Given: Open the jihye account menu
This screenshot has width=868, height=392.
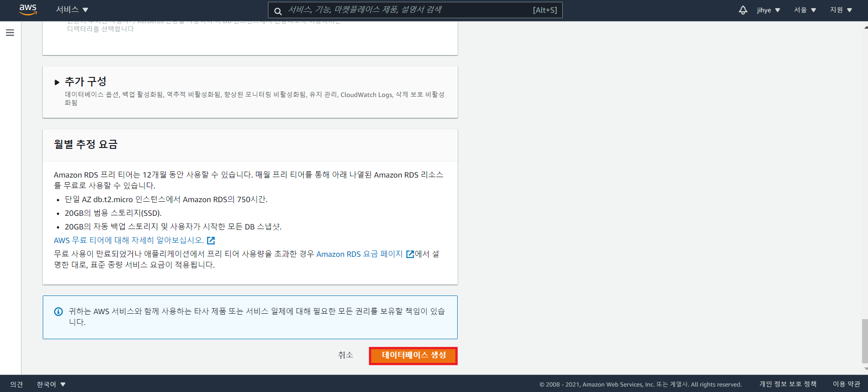Looking at the screenshot, I should pyautogui.click(x=768, y=10).
